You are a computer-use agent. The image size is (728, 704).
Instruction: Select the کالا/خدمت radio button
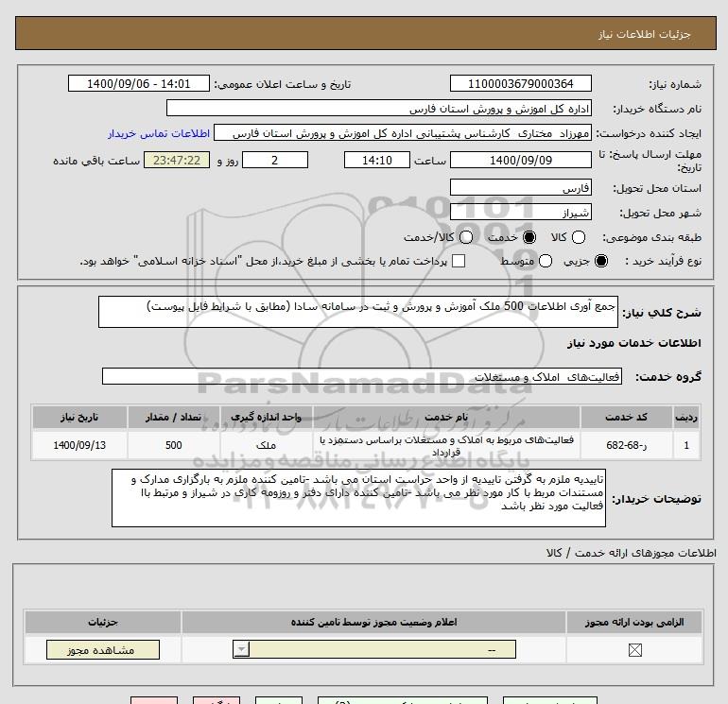[x=466, y=237]
